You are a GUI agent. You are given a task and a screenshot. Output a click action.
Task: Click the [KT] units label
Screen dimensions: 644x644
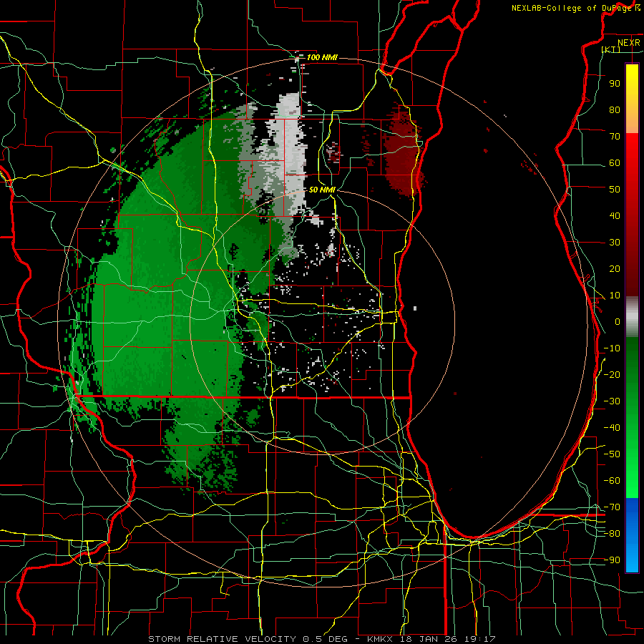[x=611, y=49]
